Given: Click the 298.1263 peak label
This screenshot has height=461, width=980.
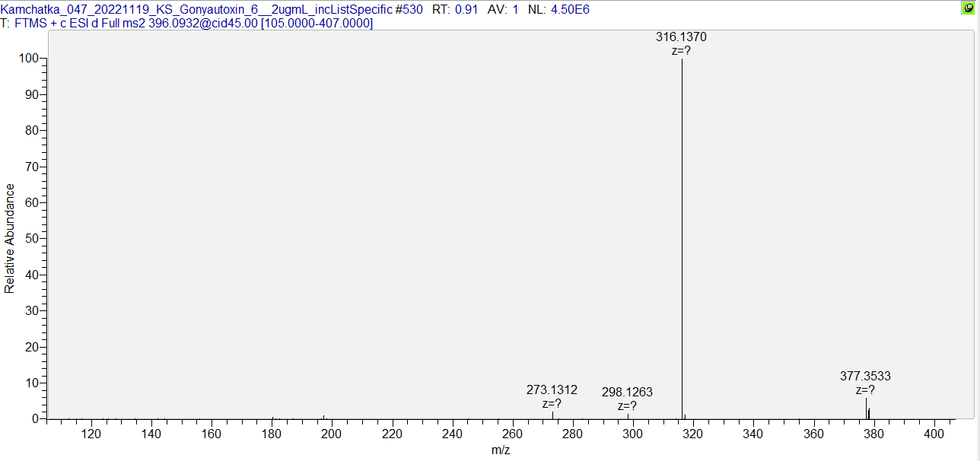Looking at the screenshot, I should click(627, 393).
